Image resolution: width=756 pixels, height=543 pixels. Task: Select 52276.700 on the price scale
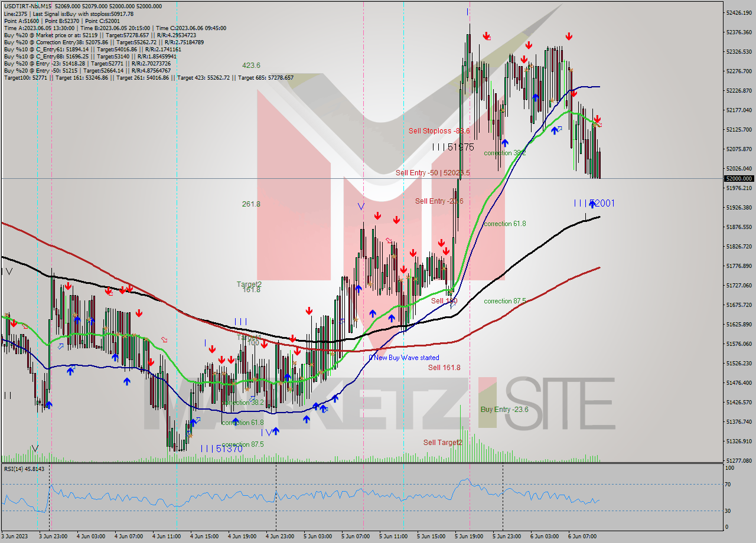pyautogui.click(x=739, y=71)
